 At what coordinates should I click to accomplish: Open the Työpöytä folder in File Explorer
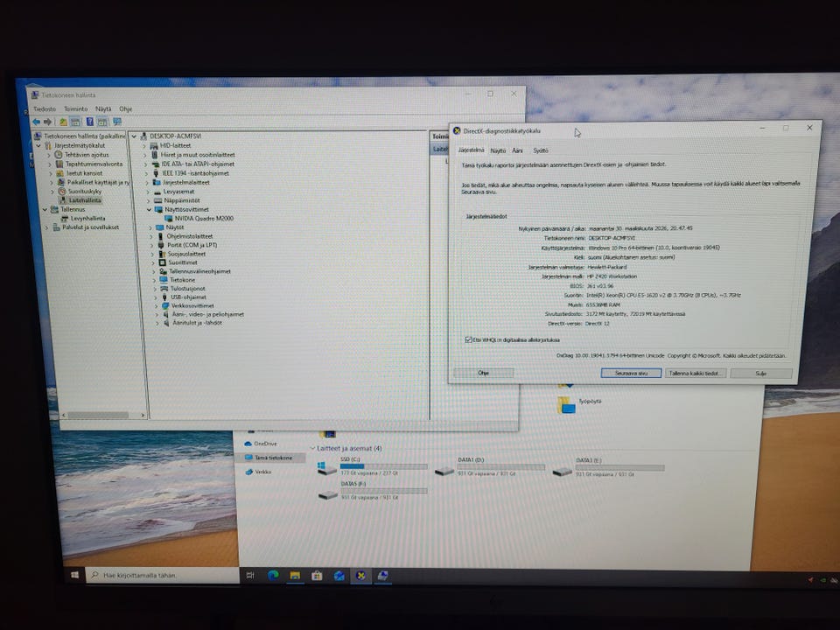pyautogui.click(x=578, y=404)
